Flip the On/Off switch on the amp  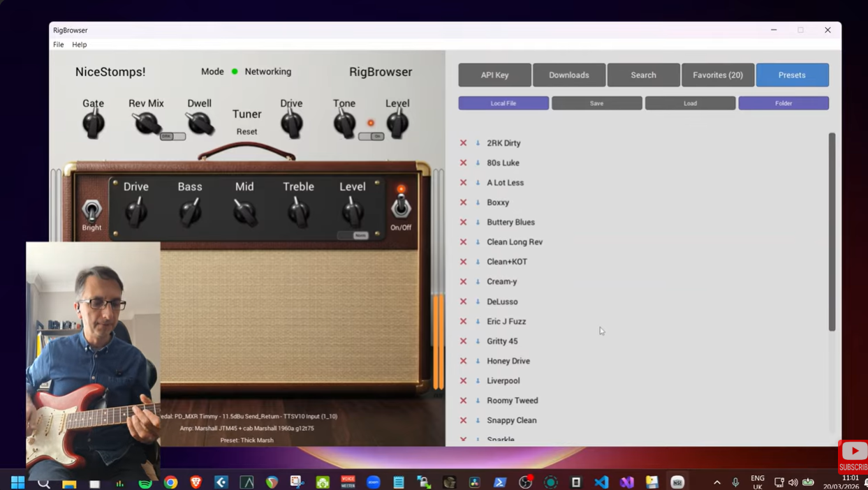(402, 206)
